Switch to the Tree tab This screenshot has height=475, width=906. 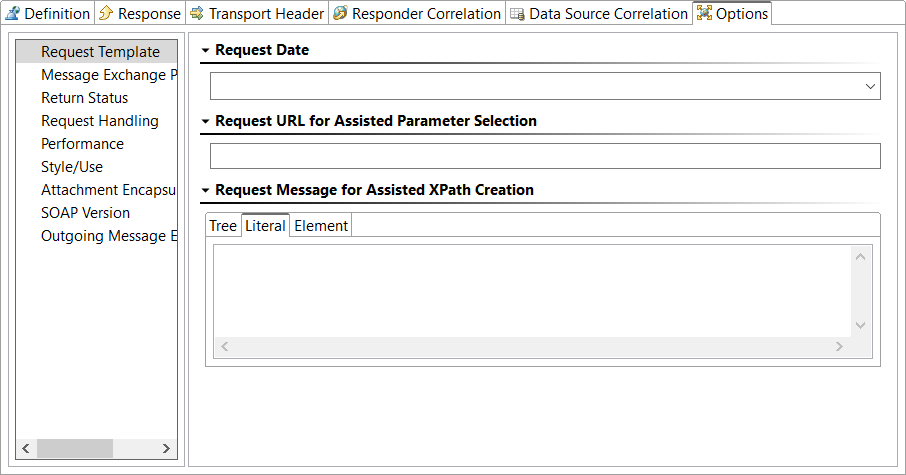[x=223, y=226]
